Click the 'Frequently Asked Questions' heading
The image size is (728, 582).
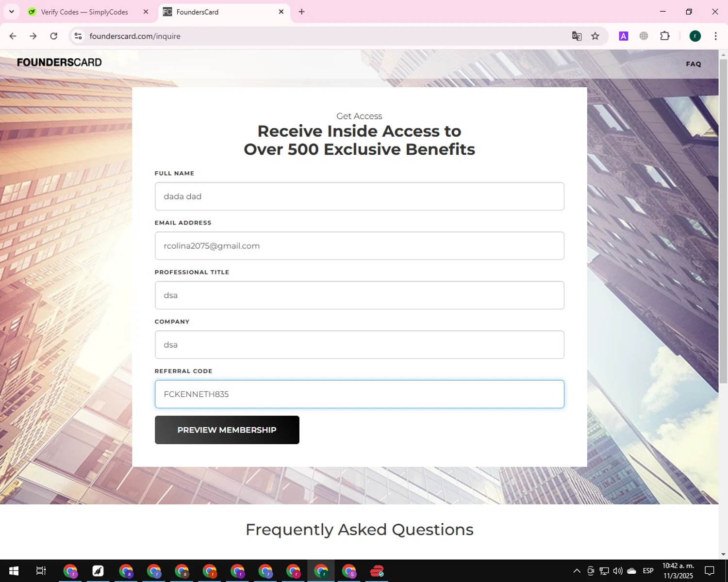359,530
